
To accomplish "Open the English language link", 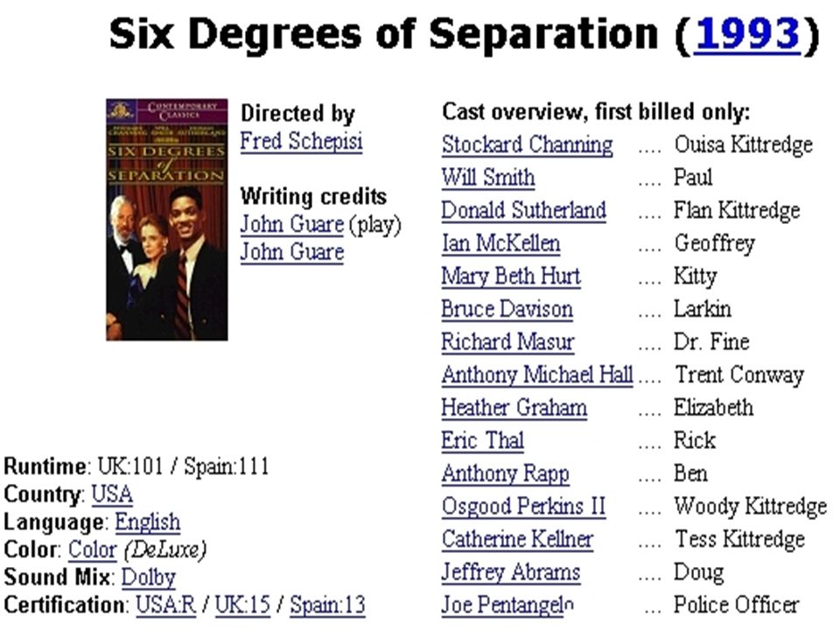I will click(147, 521).
